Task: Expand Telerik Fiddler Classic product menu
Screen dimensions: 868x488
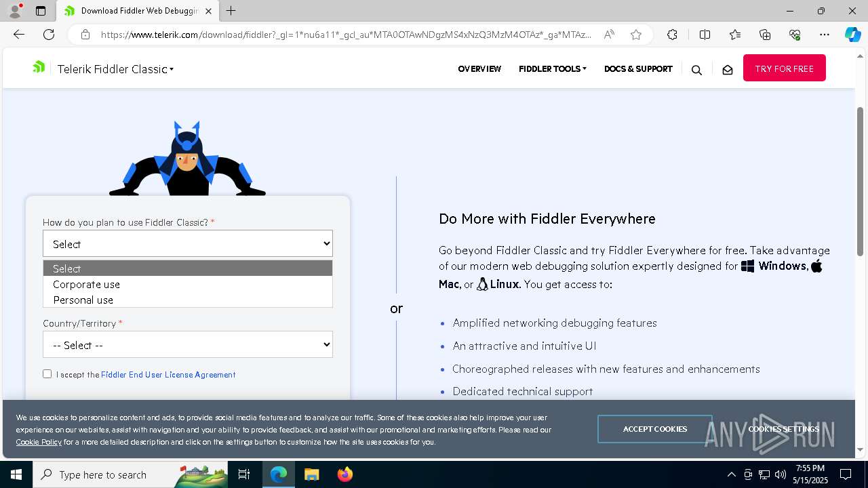Action: coord(115,69)
